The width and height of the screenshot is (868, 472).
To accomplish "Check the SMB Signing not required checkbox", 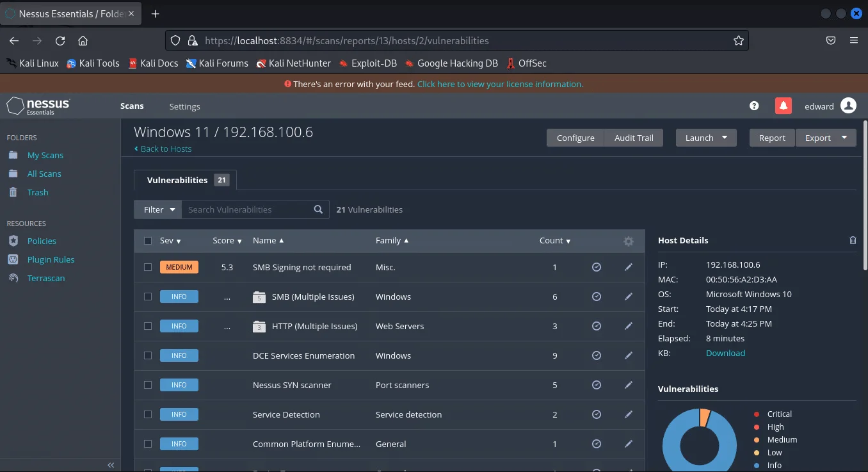I will (148, 267).
